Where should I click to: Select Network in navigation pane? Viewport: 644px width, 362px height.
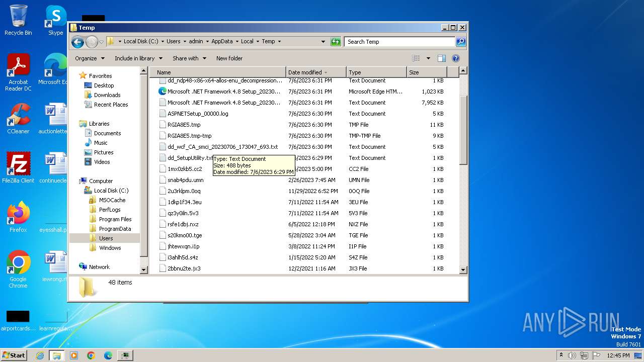tap(99, 267)
